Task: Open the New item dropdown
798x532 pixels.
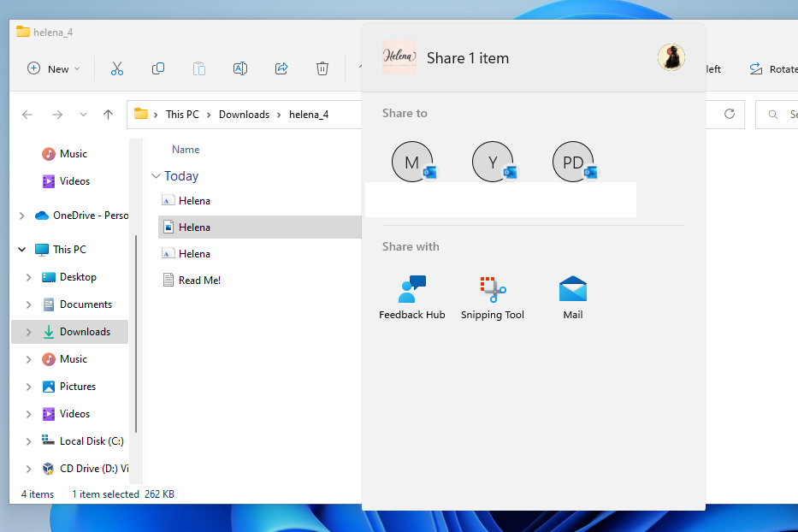Action: pyautogui.click(x=53, y=68)
